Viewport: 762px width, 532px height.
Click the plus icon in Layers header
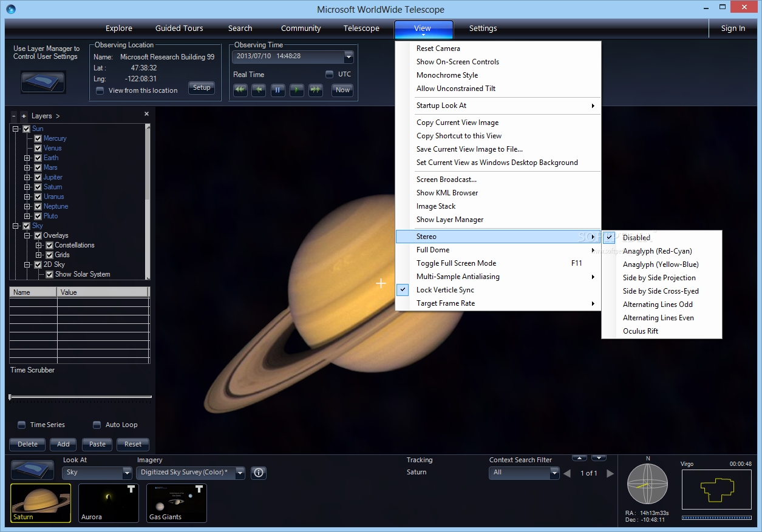24,116
